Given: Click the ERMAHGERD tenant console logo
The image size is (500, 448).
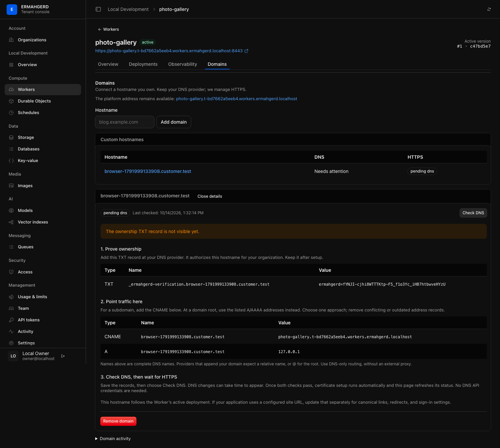Looking at the screenshot, I should click(12, 10).
